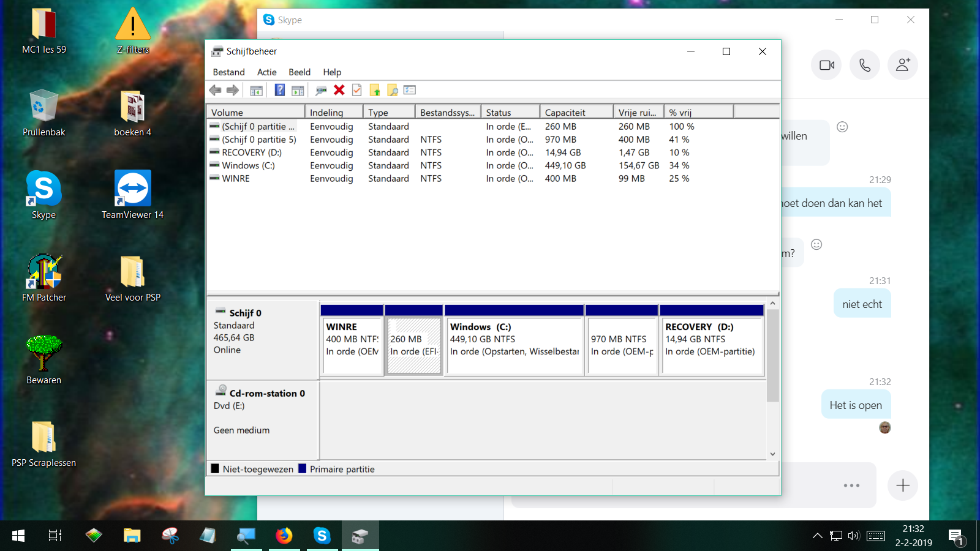Click the forward arrow in Schijfbeheer toolbar

coord(233,90)
